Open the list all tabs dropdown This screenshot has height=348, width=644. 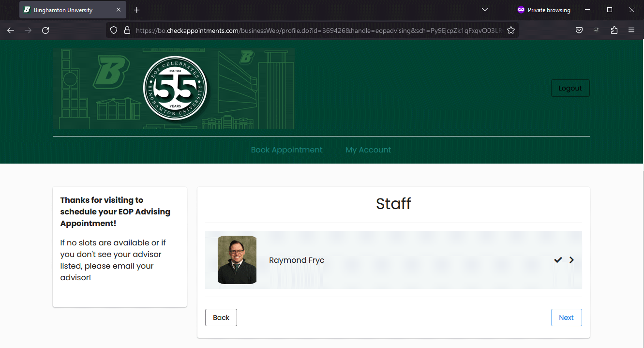(x=485, y=10)
